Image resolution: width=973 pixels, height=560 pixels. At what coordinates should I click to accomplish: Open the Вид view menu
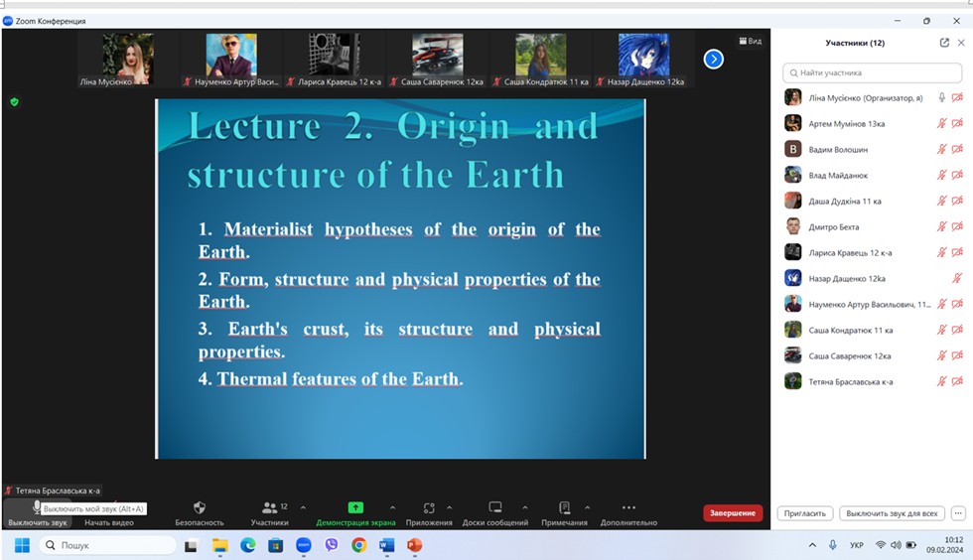tap(751, 41)
